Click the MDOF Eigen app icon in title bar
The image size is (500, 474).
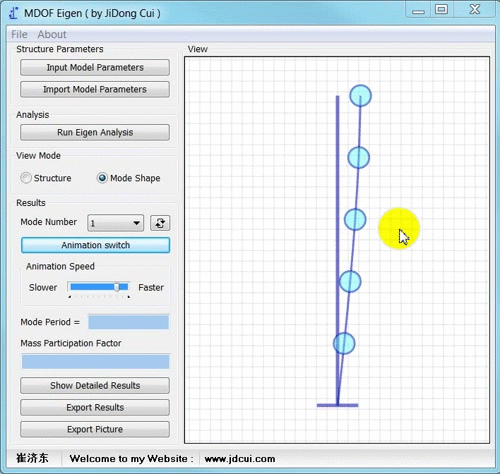pyautogui.click(x=13, y=13)
